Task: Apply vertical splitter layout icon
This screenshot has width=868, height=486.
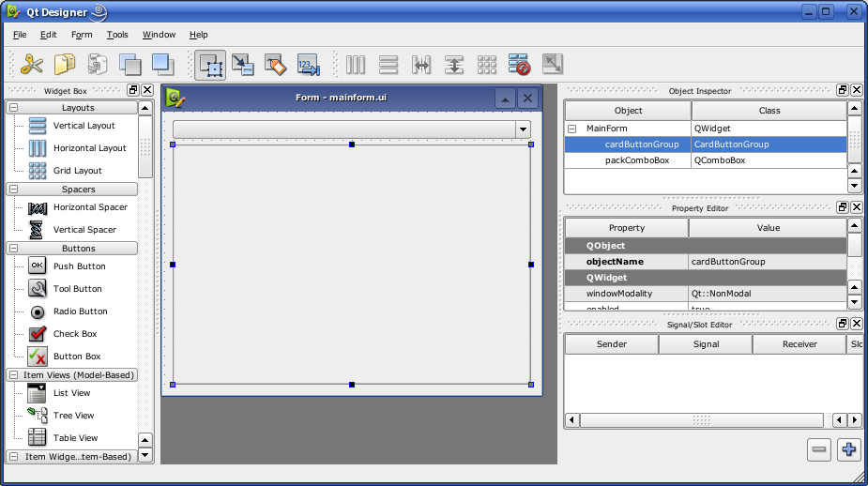Action: (454, 65)
